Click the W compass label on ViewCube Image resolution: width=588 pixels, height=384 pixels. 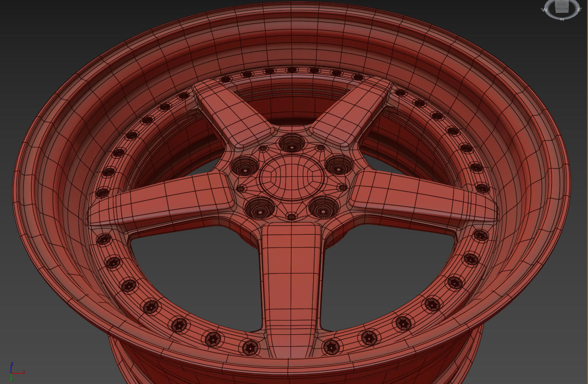pyautogui.click(x=544, y=10)
